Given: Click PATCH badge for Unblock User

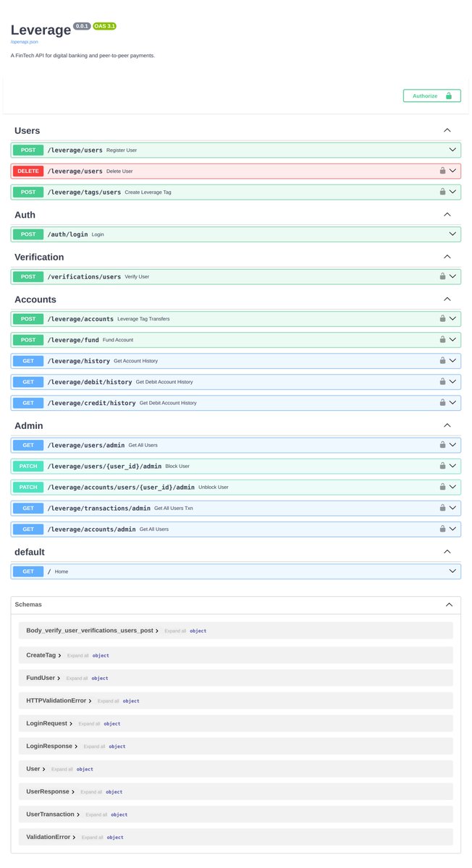Looking at the screenshot, I should [x=28, y=487].
